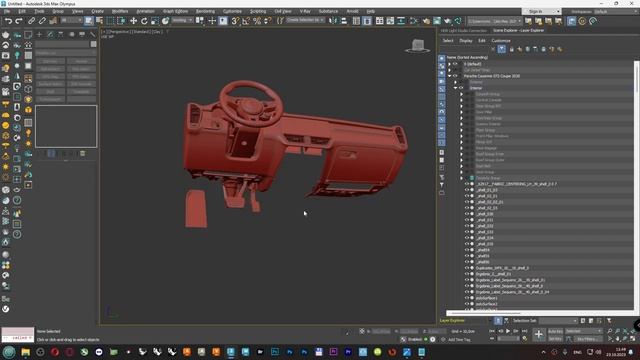Viewport: 640px width, 360px height.
Task: Open File Explorer from Windows taskbar
Action: point(26,352)
